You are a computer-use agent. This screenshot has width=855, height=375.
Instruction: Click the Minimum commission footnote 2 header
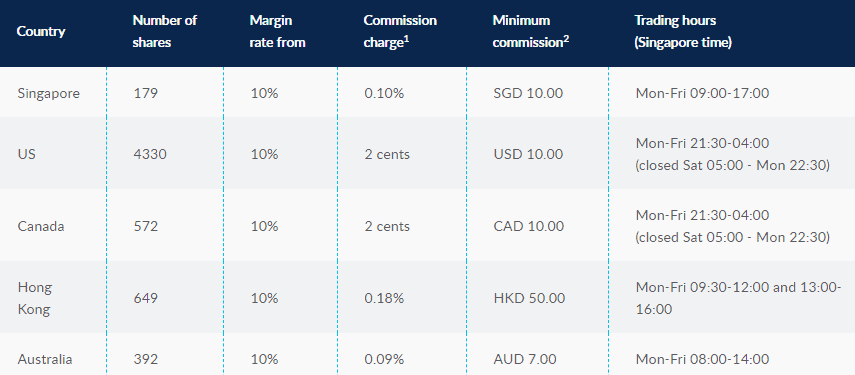(x=531, y=32)
